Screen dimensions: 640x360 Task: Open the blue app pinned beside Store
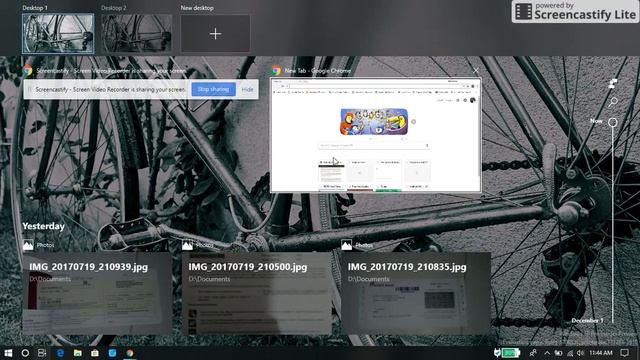pos(112,353)
